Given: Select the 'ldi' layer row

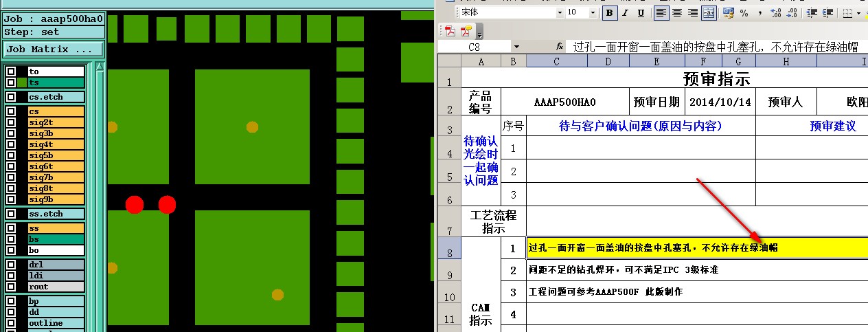Looking at the screenshot, I should point(56,276).
